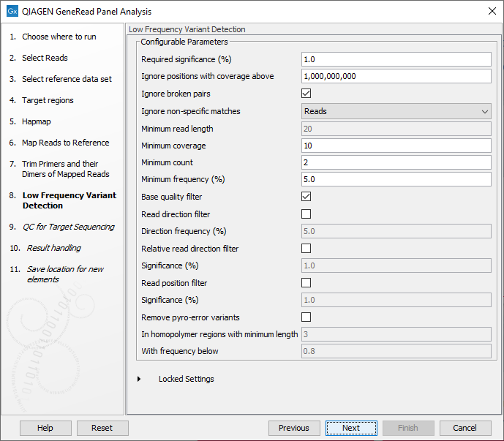Image resolution: width=504 pixels, height=441 pixels.
Task: Click Ignore positions with coverage above field
Action: tap(396, 76)
